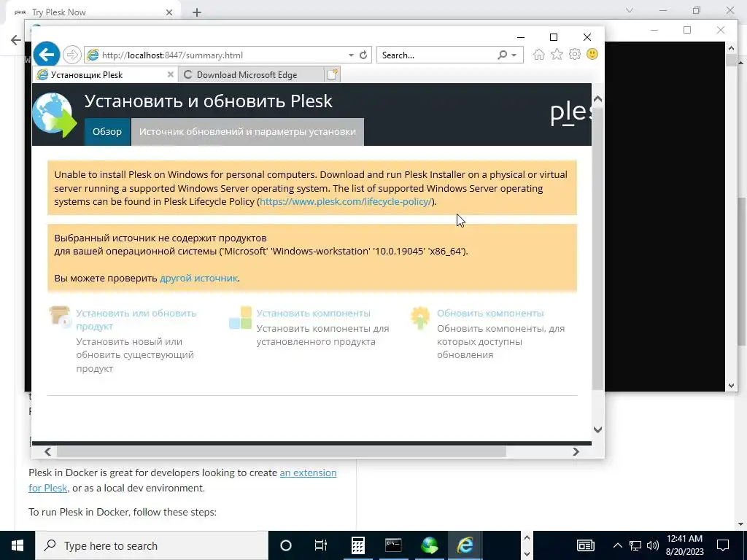
Task: Click the IE horizontal scrollbar thumb
Action: click(x=281, y=451)
